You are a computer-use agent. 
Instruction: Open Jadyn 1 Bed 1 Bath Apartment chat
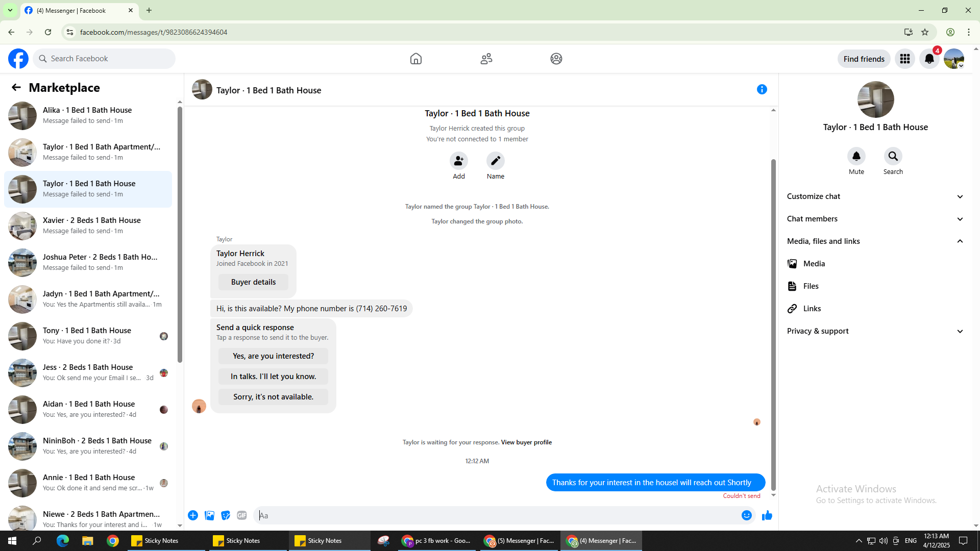(x=88, y=299)
